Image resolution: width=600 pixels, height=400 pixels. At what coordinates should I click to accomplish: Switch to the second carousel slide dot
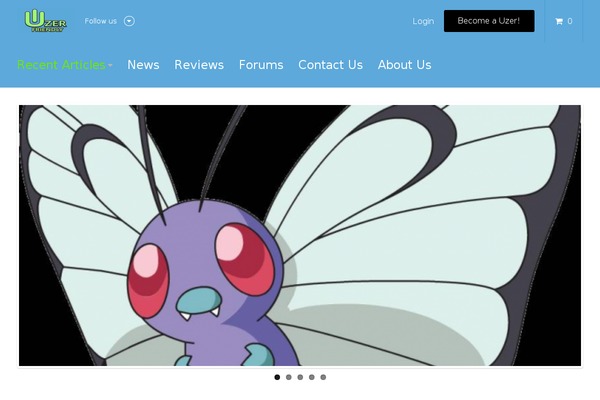click(289, 377)
